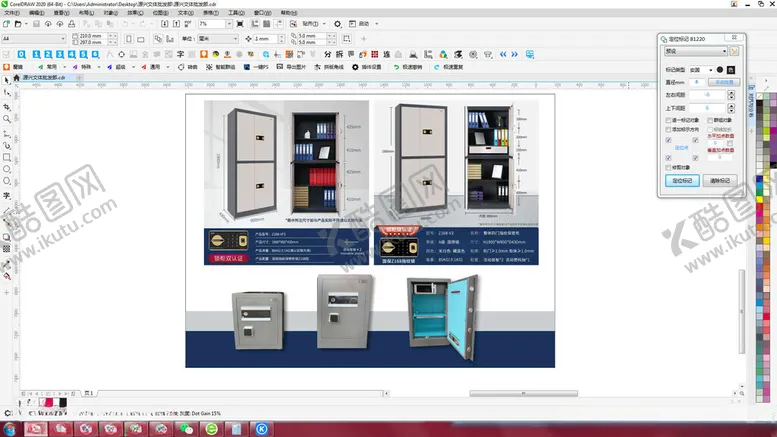
Task: Open the zoom level dropdown
Action: (x=229, y=24)
